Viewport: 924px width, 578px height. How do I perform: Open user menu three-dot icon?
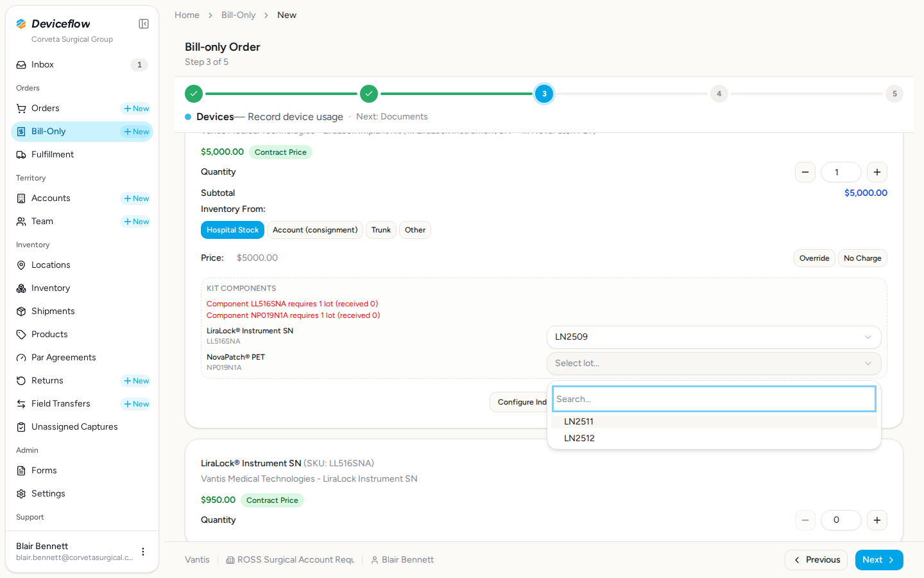(143, 552)
